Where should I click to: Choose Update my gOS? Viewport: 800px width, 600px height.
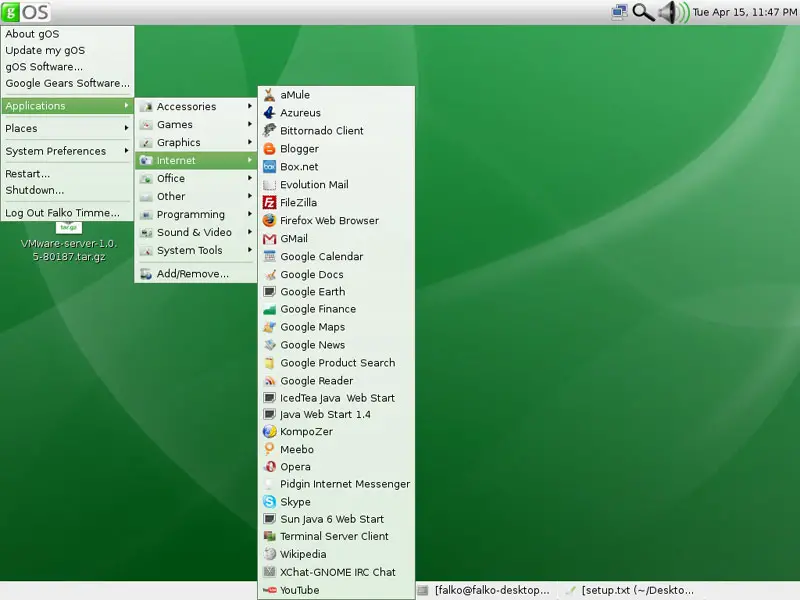click(x=67, y=50)
